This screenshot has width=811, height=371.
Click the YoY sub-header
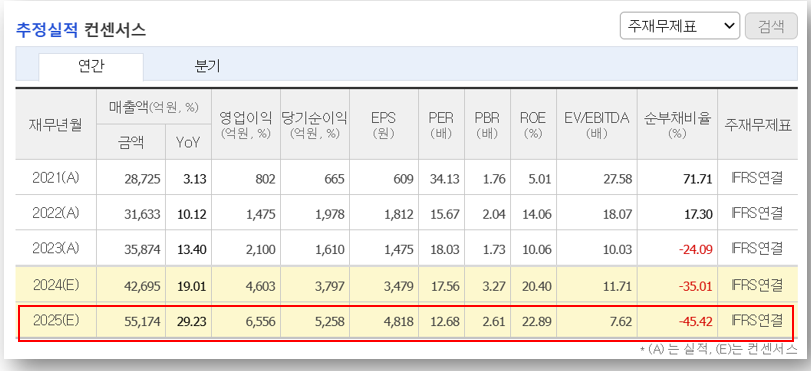(188, 143)
